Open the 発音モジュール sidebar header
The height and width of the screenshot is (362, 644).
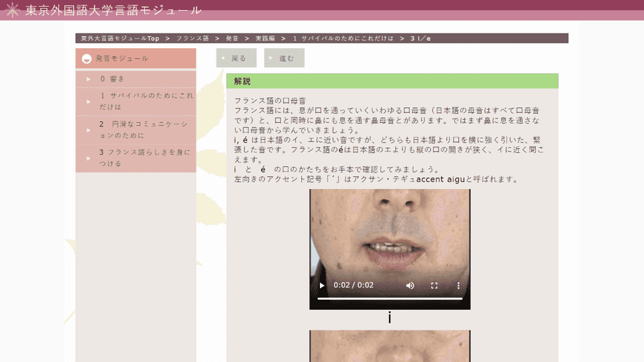point(136,58)
